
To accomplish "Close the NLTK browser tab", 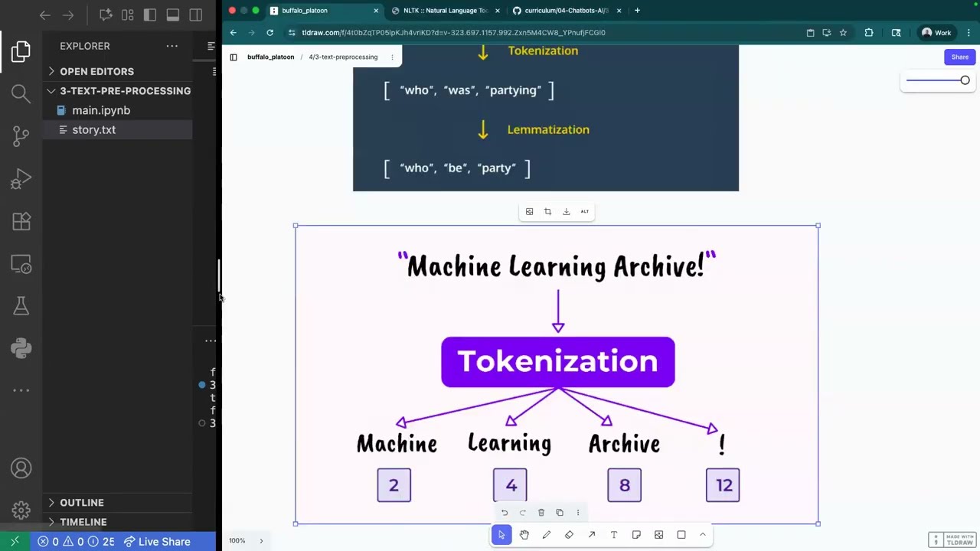I will coord(498,11).
